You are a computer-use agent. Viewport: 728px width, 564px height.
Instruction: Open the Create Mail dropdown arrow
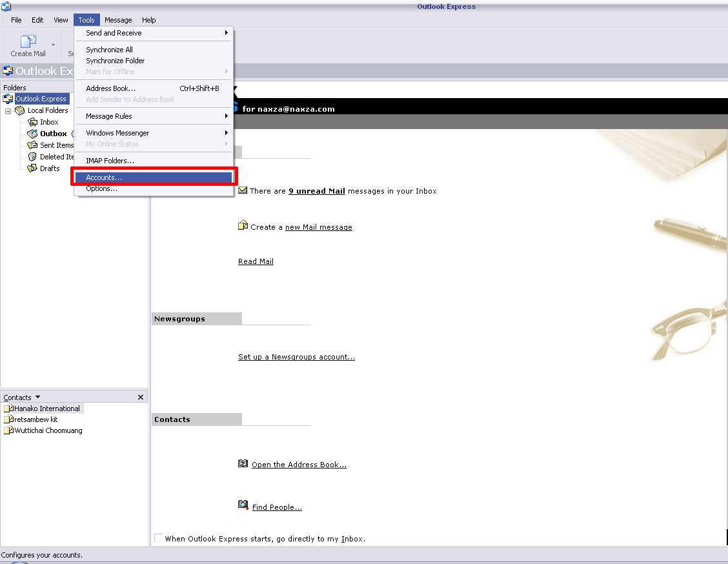tap(54, 45)
